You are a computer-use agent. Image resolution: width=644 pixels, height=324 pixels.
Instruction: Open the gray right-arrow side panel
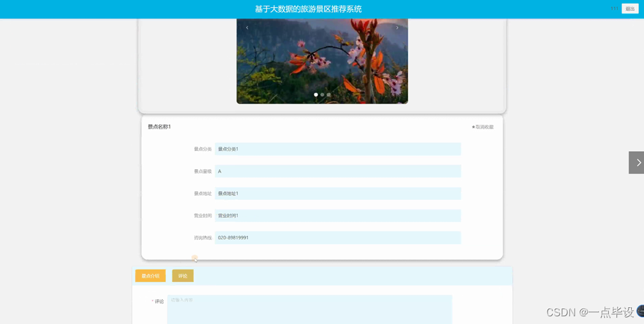[636, 163]
